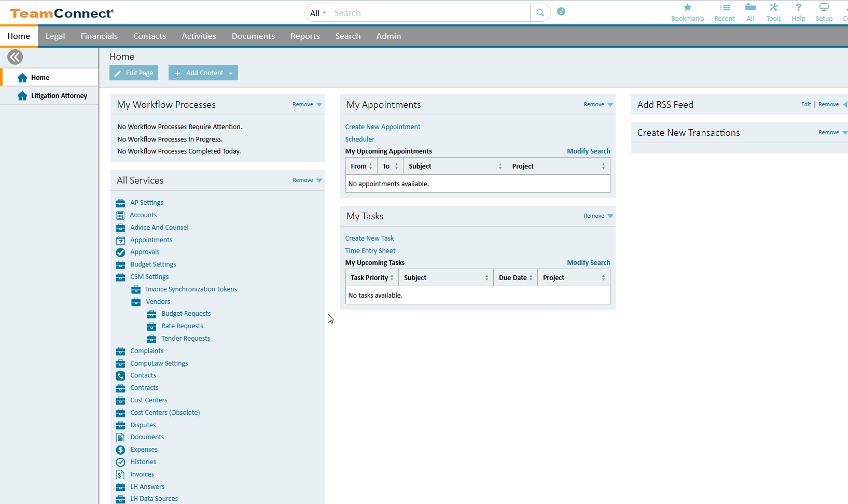
Task: Click the Budget Requests briefcase icon
Action: [x=151, y=314]
